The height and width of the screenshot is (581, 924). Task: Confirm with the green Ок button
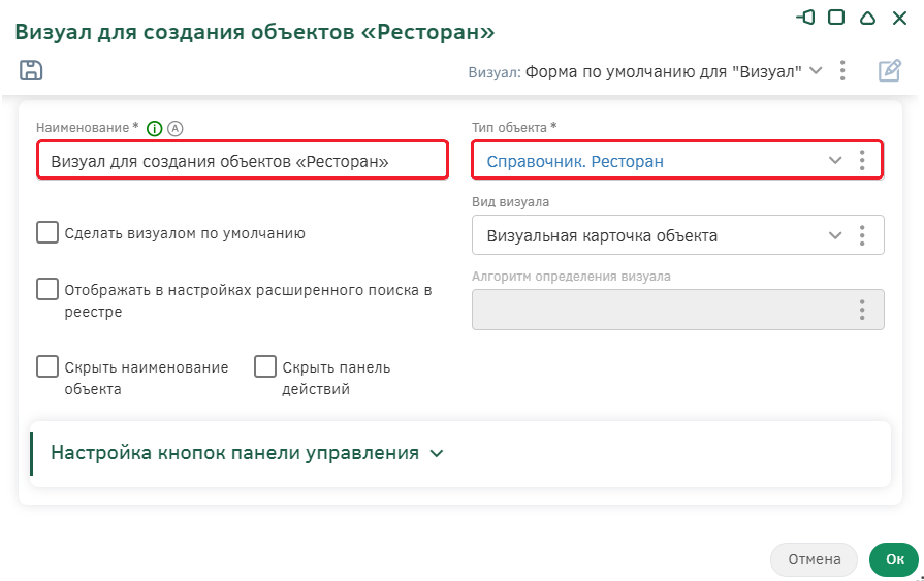coord(895,559)
